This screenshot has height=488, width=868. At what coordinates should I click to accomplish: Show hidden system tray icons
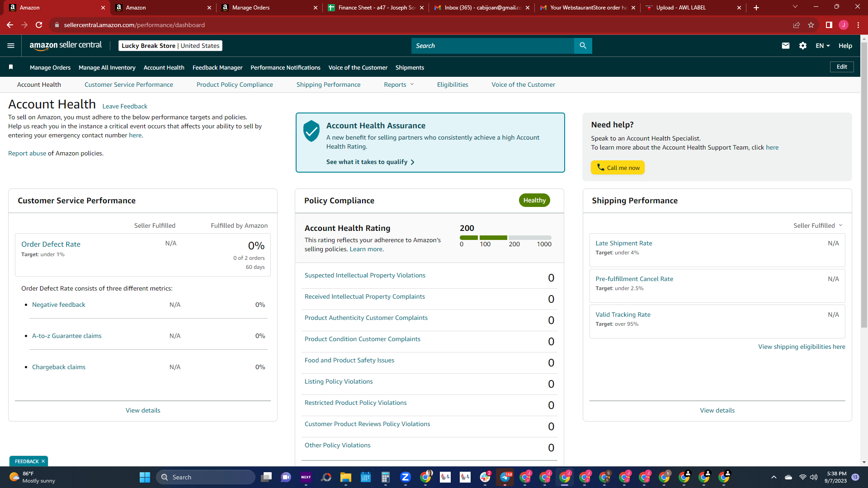pyautogui.click(x=774, y=477)
